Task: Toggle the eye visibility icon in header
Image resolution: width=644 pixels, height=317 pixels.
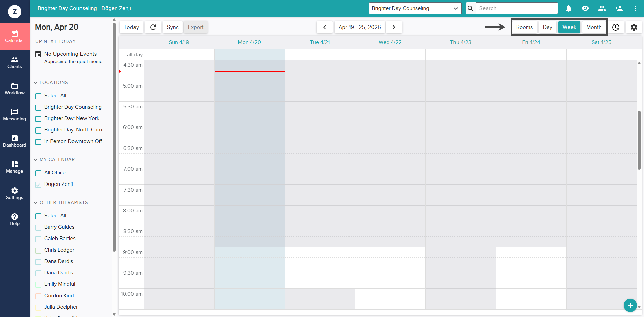Action: coord(585,8)
